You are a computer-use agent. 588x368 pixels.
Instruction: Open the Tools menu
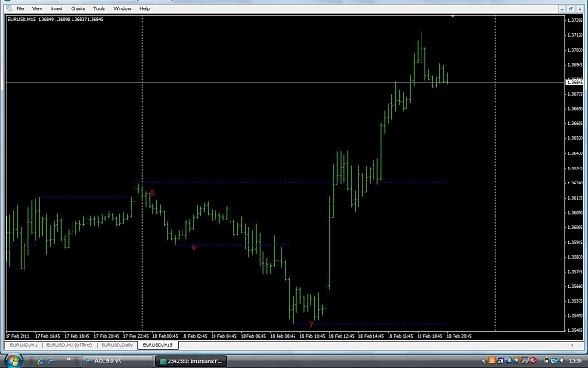point(99,8)
